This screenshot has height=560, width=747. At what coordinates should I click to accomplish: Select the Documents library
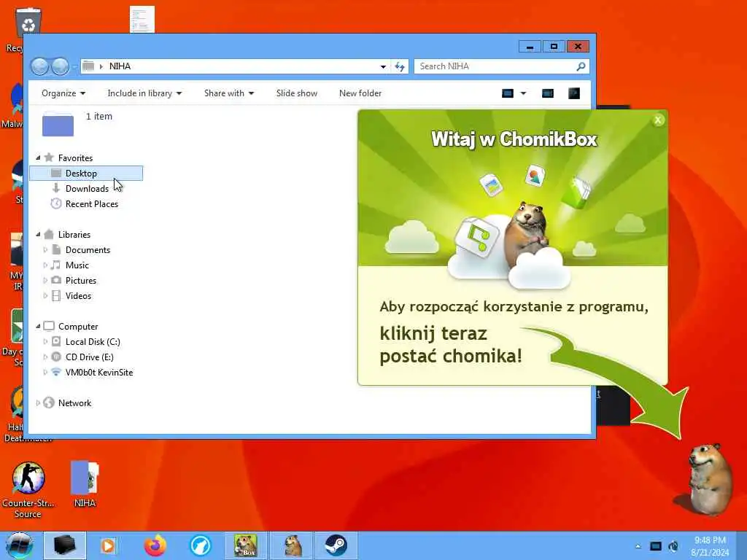tap(88, 249)
